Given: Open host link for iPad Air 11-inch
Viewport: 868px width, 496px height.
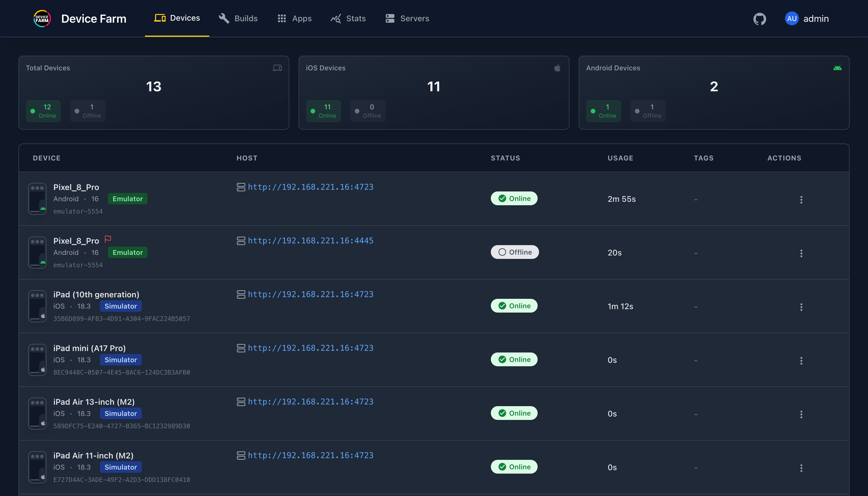Looking at the screenshot, I should (x=310, y=456).
